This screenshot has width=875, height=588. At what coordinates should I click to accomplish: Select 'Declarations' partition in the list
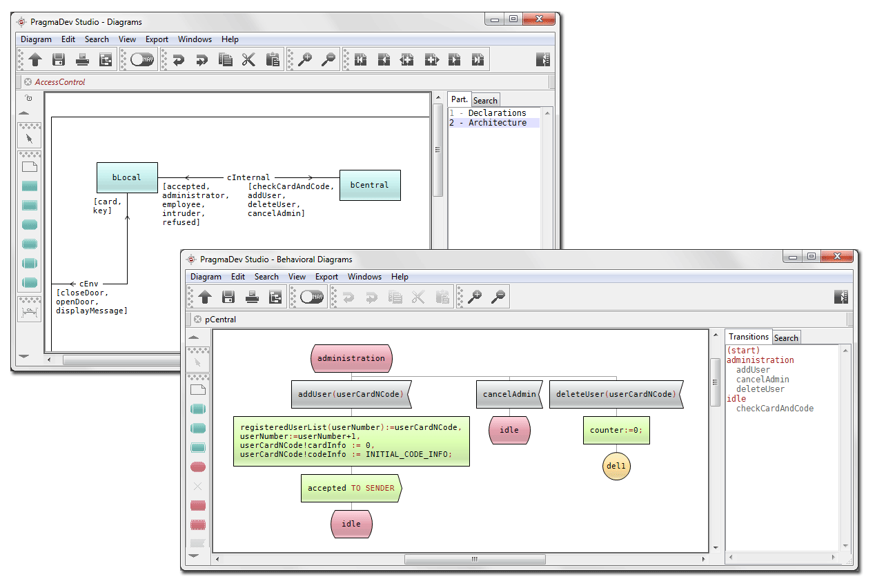click(497, 113)
